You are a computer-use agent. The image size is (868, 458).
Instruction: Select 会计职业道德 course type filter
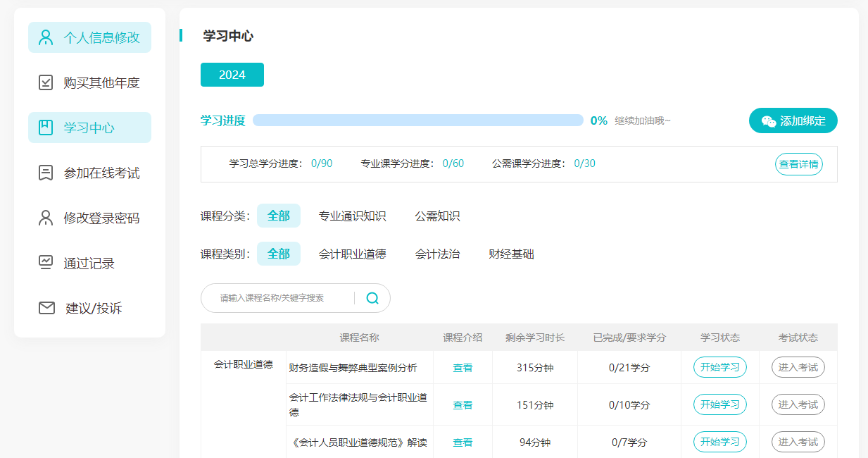pos(352,254)
